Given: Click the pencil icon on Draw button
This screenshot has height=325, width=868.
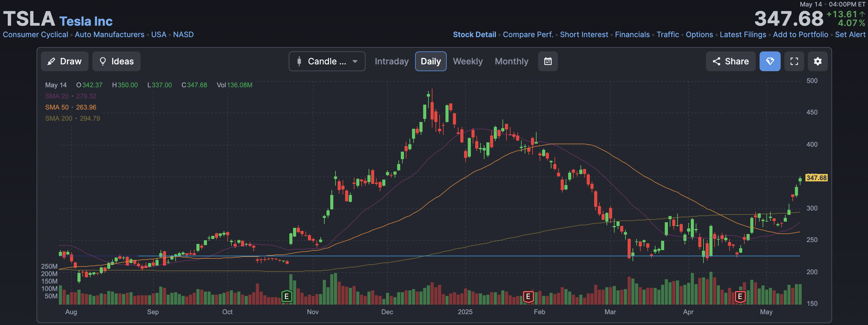Looking at the screenshot, I should (x=51, y=61).
